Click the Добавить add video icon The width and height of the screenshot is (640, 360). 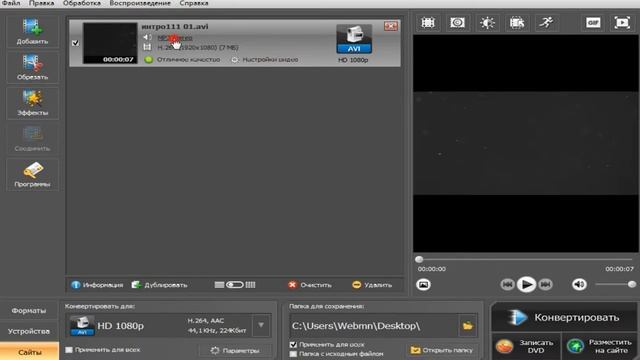pyautogui.click(x=32, y=31)
